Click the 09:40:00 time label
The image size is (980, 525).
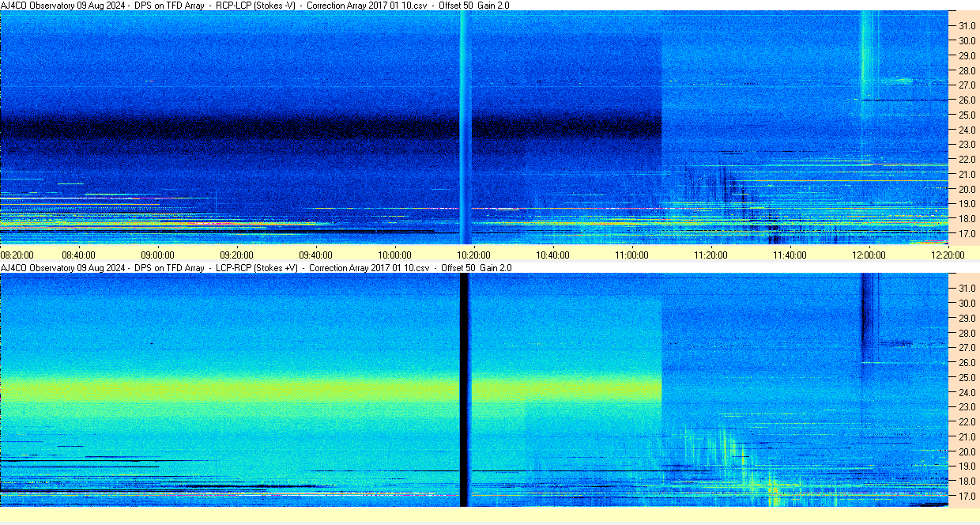pyautogui.click(x=315, y=255)
